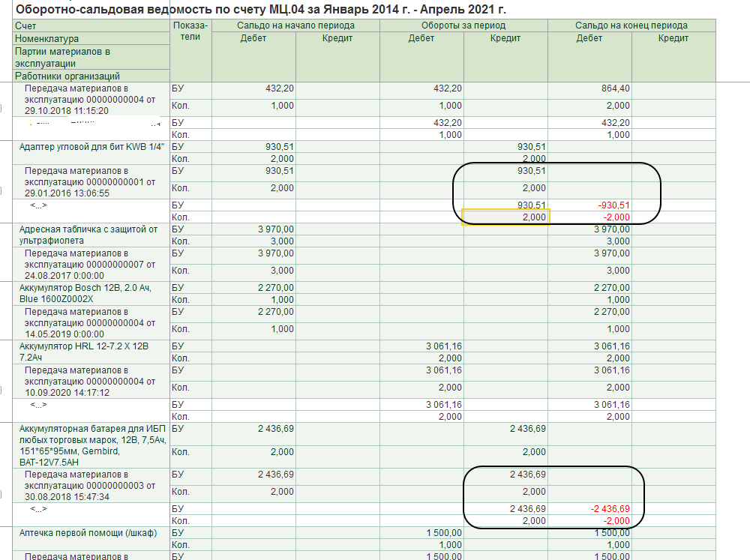Select the "Сальдо на конец периода" header

pos(631,25)
